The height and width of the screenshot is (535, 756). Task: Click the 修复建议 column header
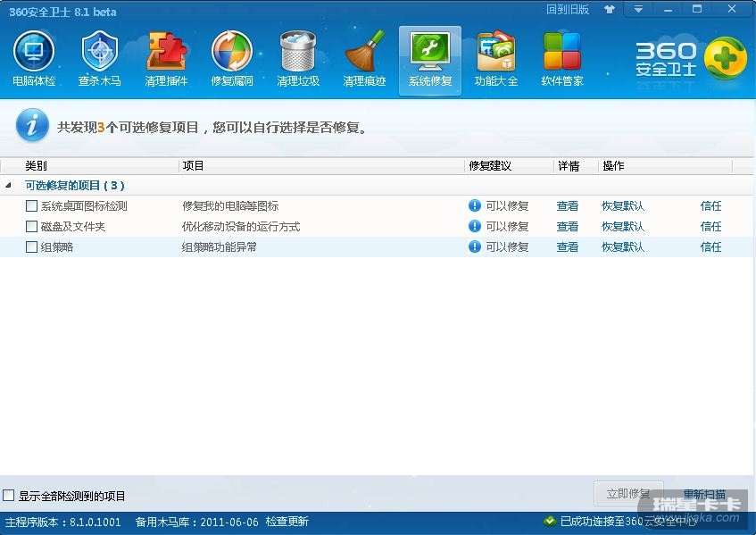(x=490, y=166)
